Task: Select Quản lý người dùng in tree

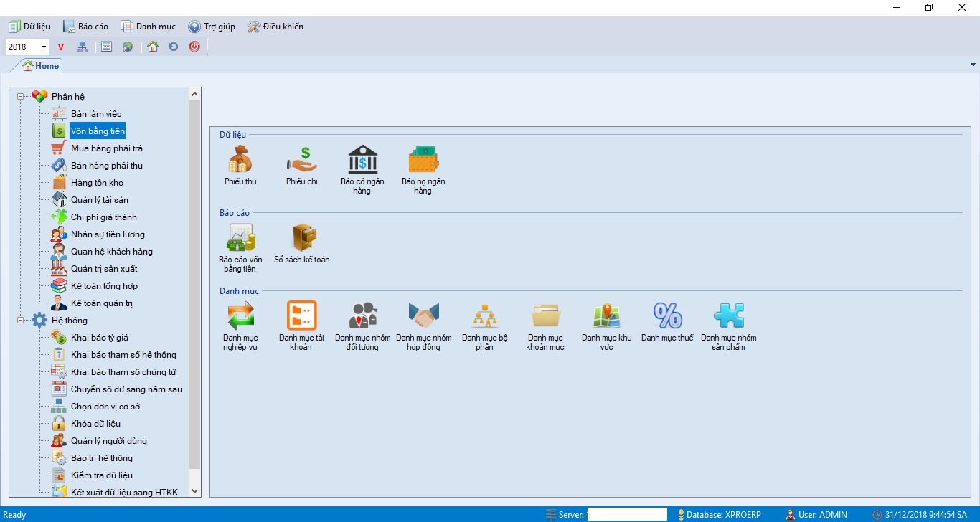Action: click(109, 441)
